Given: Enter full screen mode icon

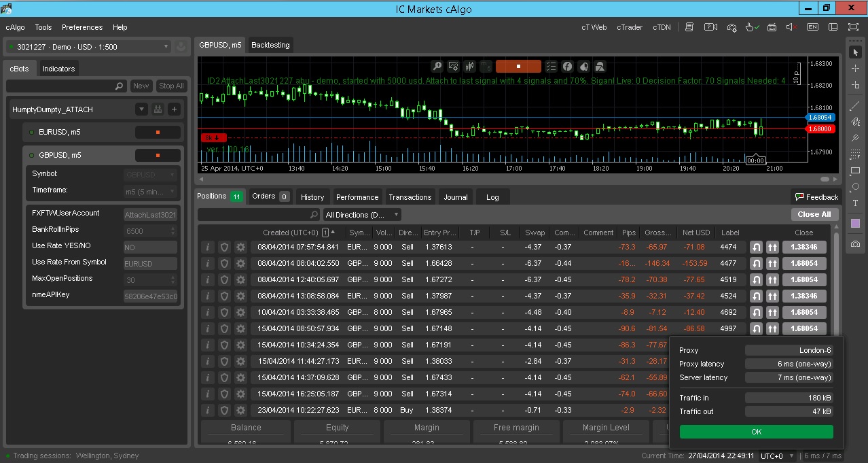Looking at the screenshot, I should [x=854, y=27].
